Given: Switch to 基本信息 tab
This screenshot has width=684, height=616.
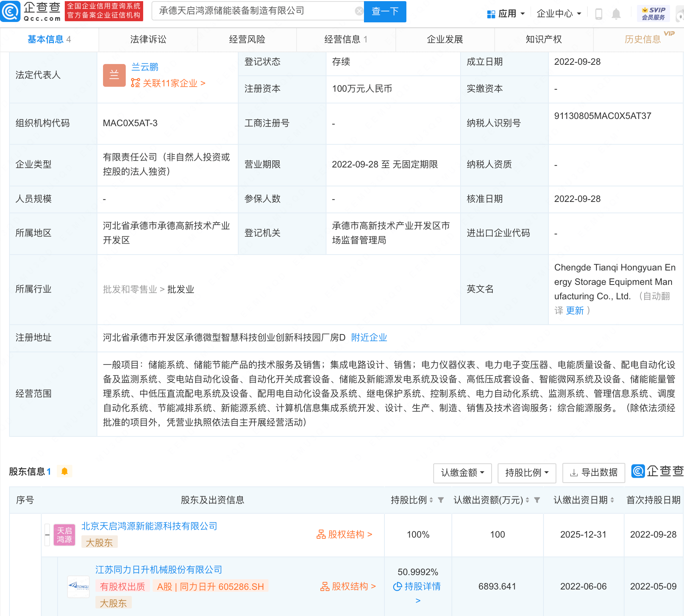Looking at the screenshot, I should [49, 39].
